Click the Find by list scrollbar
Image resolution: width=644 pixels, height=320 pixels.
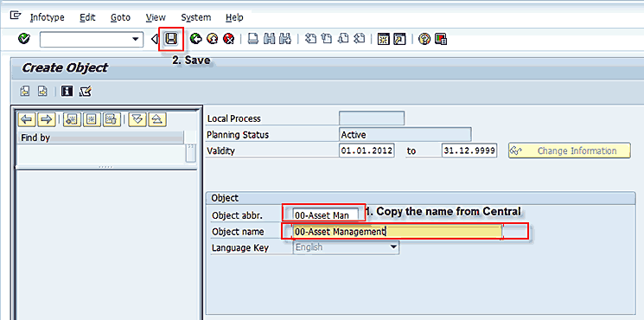pos(190,153)
